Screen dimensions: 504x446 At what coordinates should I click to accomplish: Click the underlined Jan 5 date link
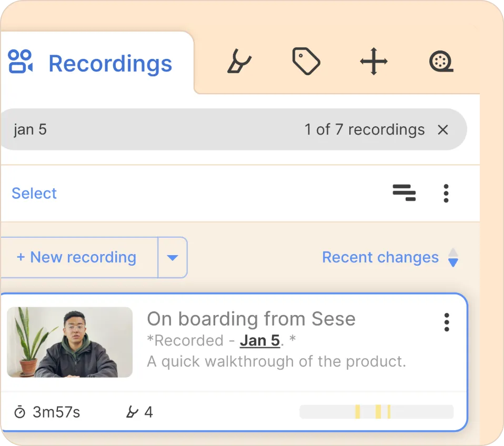pos(260,341)
